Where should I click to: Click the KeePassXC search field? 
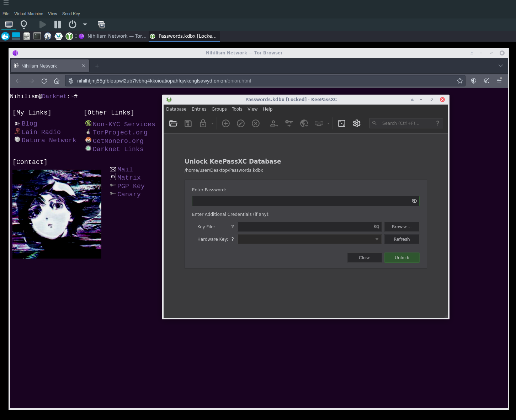pos(406,123)
